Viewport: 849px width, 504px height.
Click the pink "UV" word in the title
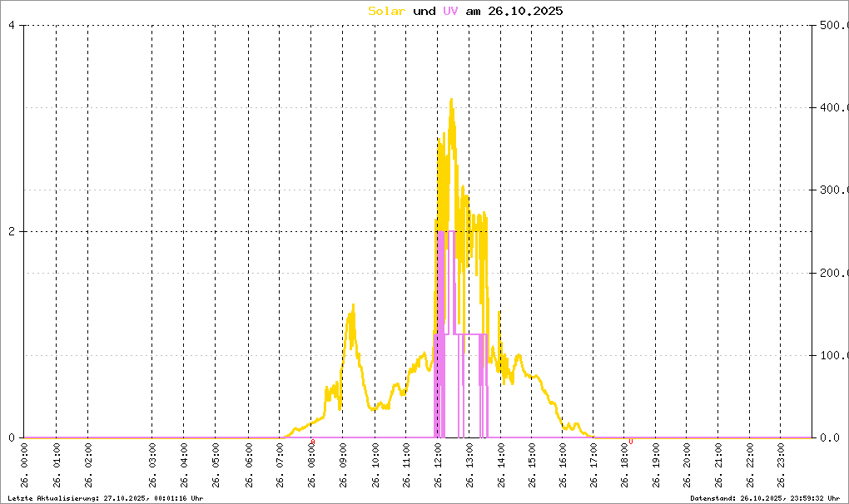coord(450,11)
